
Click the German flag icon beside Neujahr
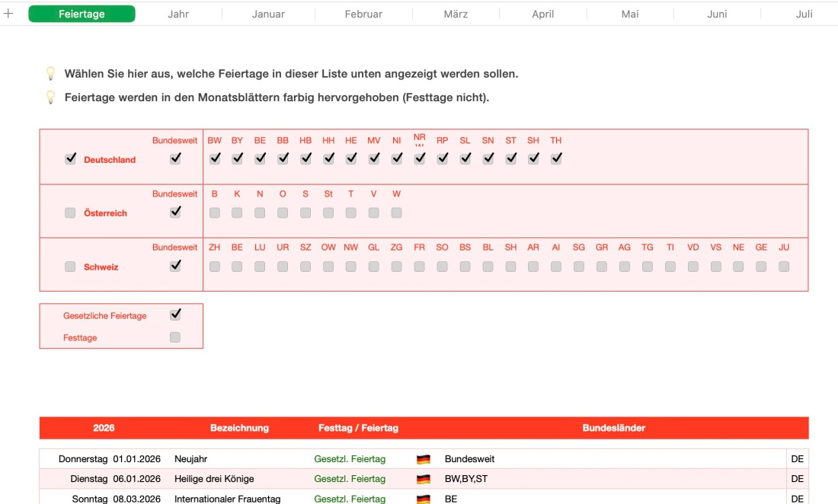[424, 458]
